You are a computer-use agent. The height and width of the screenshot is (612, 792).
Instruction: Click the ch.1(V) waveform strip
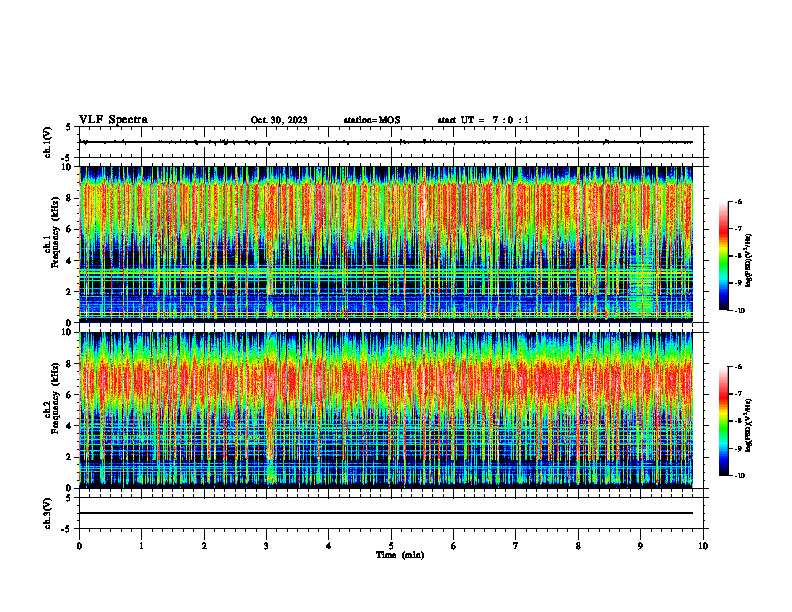point(391,142)
